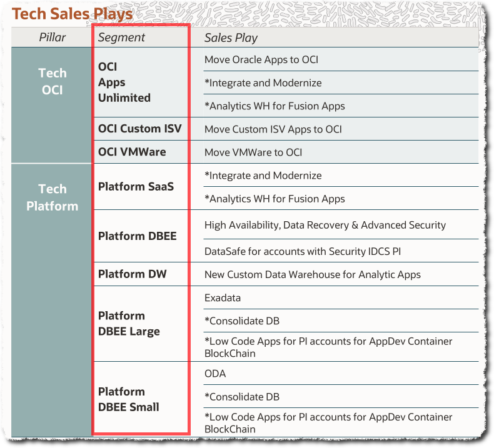Select the Platform DBEE Large segment
The width and height of the screenshot is (494, 448).
click(x=129, y=323)
